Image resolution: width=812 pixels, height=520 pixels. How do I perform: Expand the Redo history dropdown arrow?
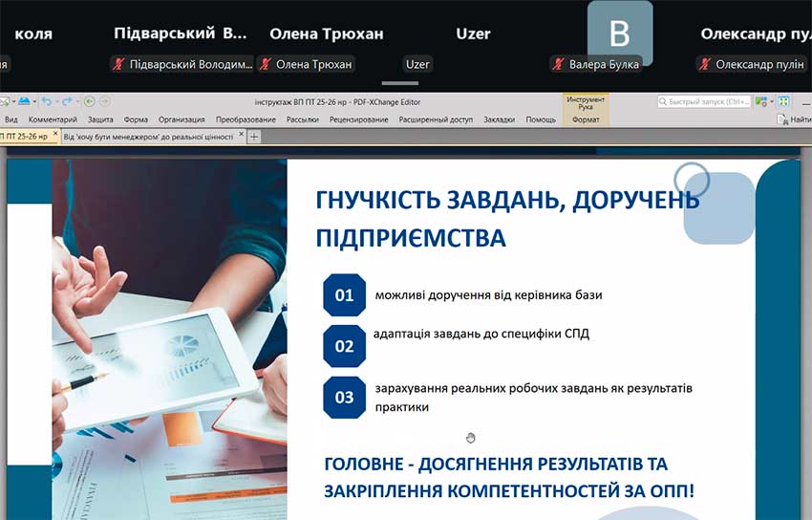point(75,102)
